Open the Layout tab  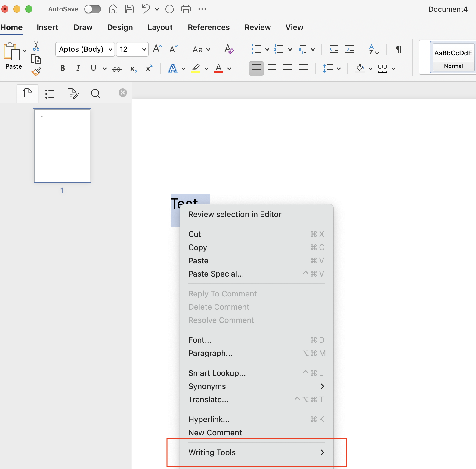click(160, 27)
